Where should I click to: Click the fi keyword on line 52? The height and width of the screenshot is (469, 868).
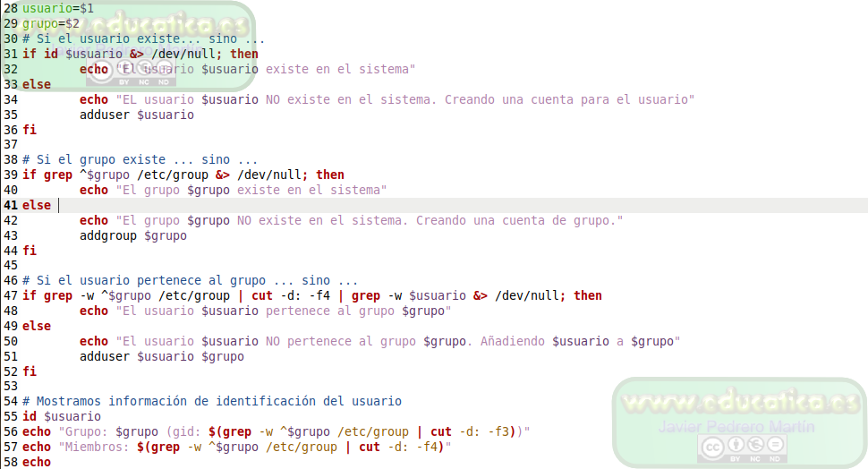30,371
